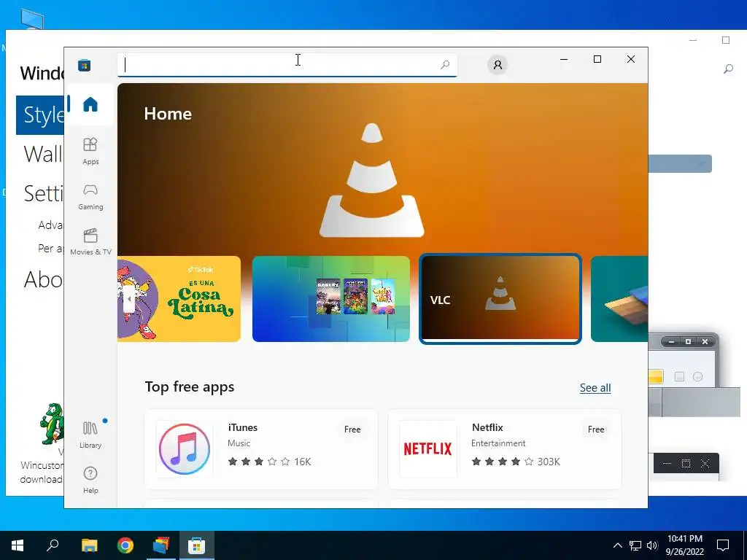Open network status tray icon

635,545
